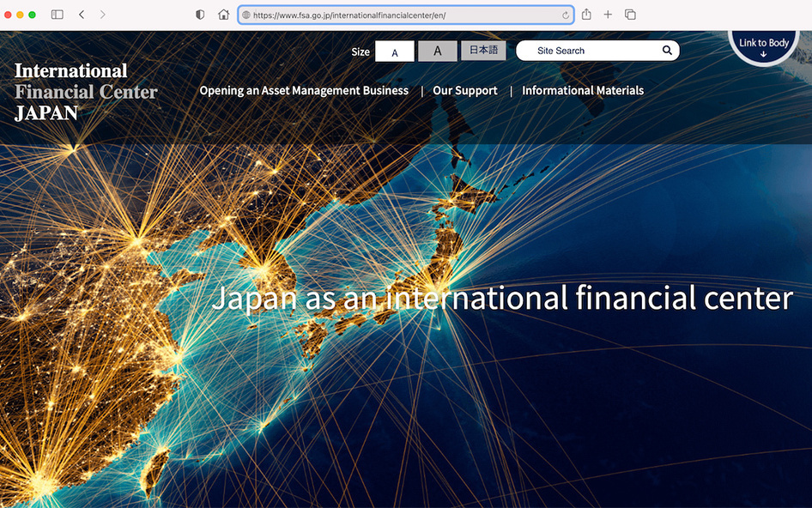Image resolution: width=812 pixels, height=508 pixels.
Task: Click the Link to Body circular button
Action: (763, 46)
